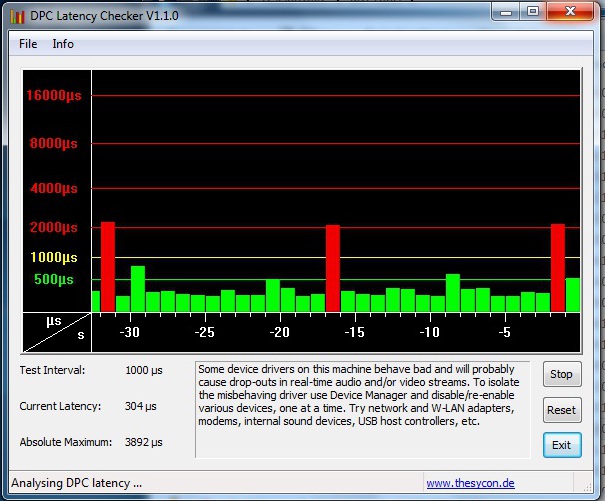Open the Info menu
The width and height of the screenshot is (605, 501).
tap(63, 44)
